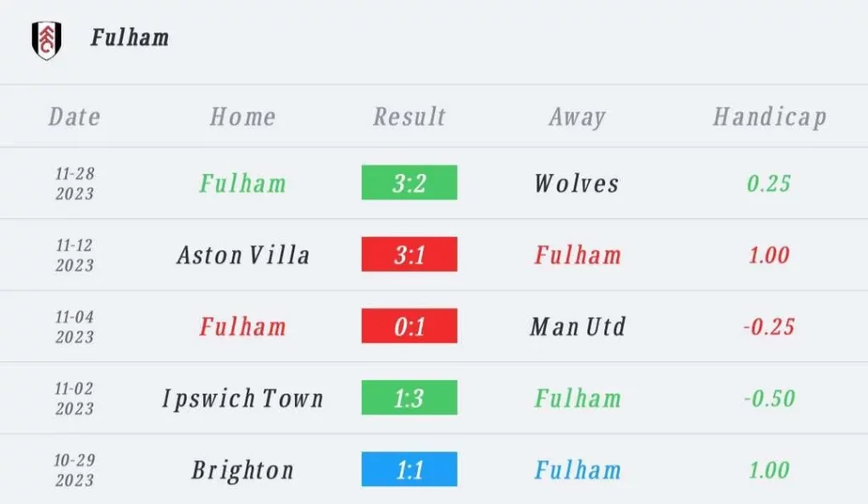
Task: Click the Aston Villa home team
Action: pos(243,255)
